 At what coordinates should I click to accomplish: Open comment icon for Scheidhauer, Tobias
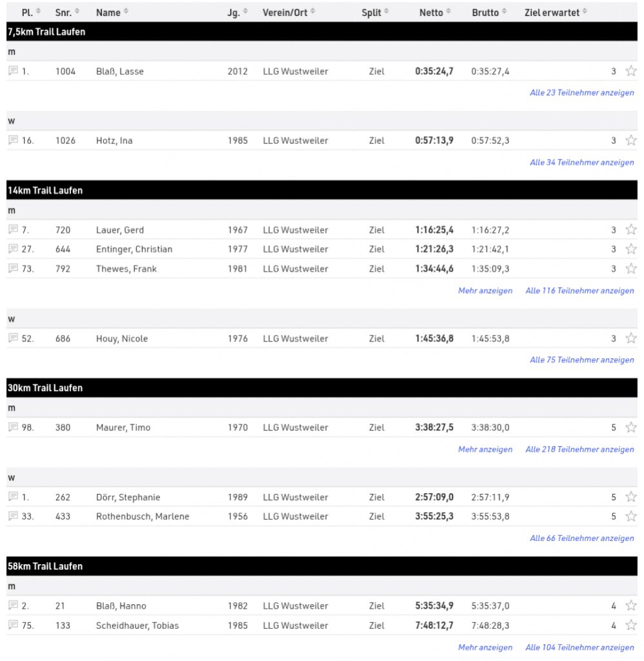(x=13, y=625)
